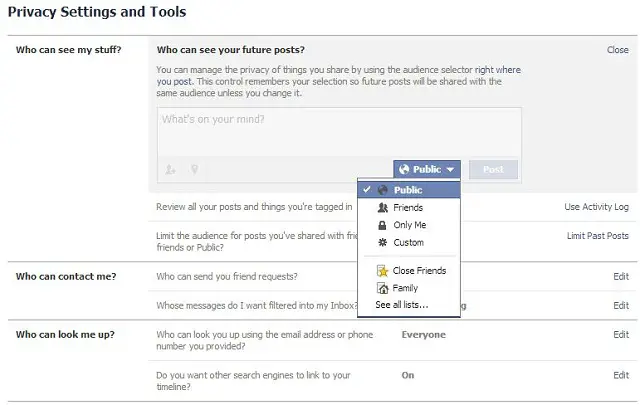Click the tag people icon in post box
Viewport: 640px width, 405px height.
(171, 170)
